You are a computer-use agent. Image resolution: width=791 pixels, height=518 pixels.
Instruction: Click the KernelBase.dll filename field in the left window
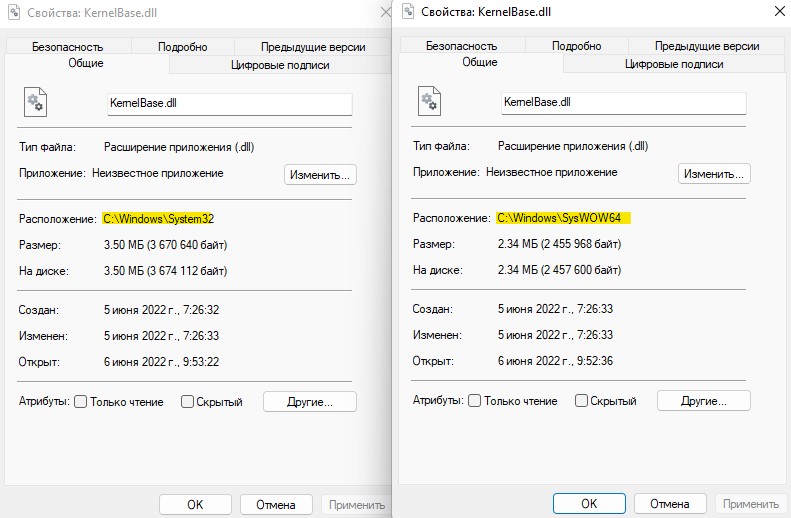click(x=230, y=103)
